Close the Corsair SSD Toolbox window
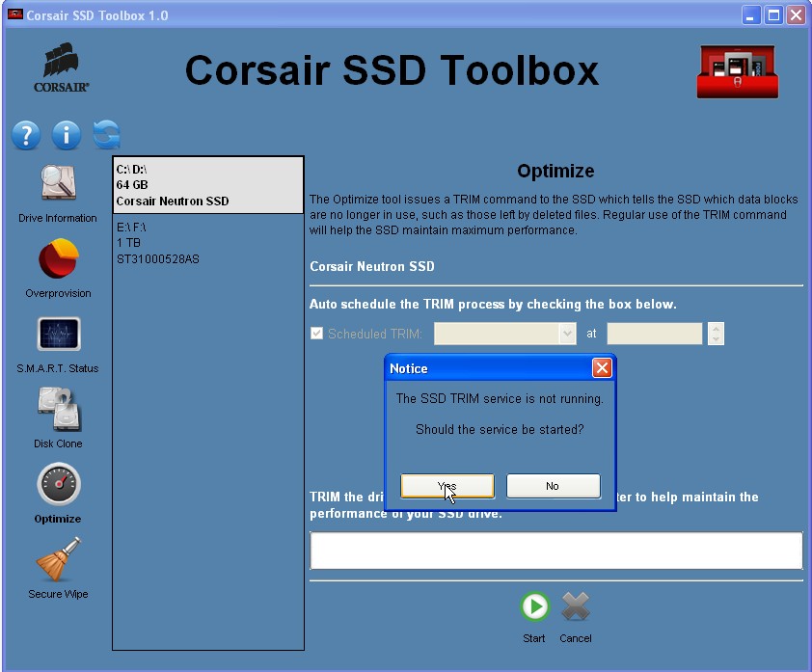This screenshot has width=812, height=672. tap(796, 15)
